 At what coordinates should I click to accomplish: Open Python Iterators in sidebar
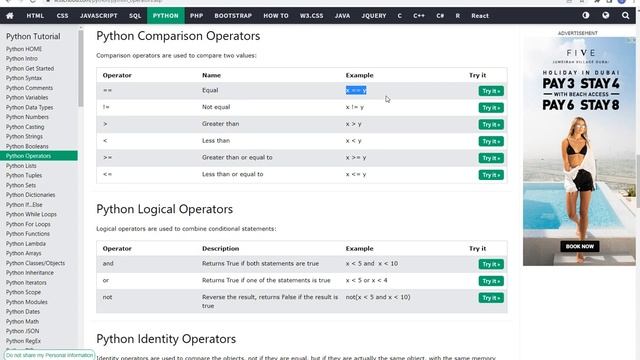tap(26, 282)
